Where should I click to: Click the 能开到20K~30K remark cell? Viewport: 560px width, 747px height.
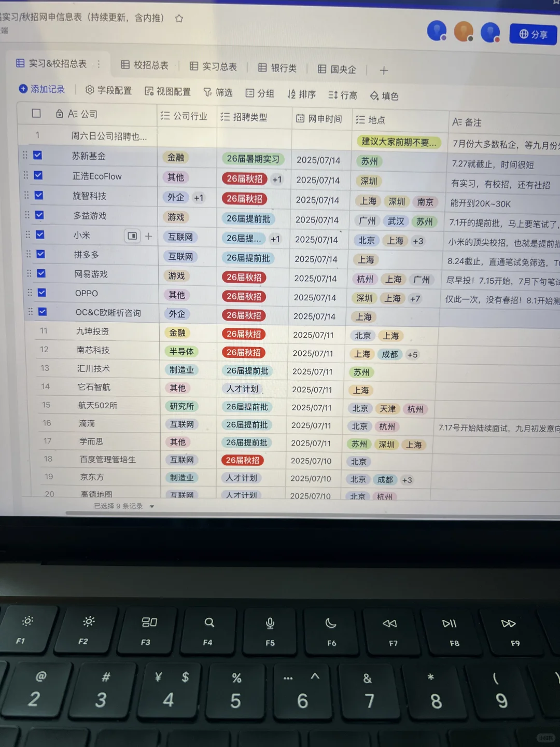pos(480,204)
